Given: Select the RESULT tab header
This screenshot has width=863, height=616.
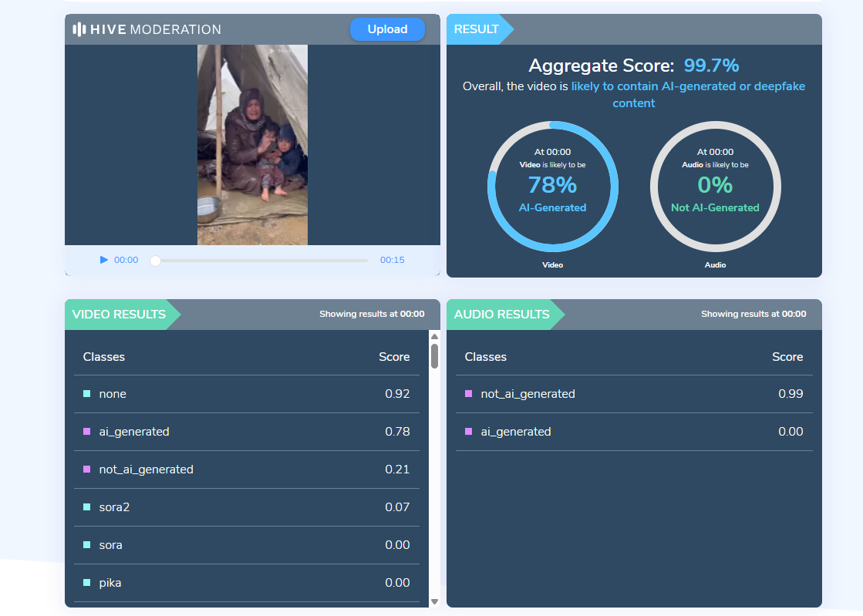Looking at the screenshot, I should click(x=476, y=29).
